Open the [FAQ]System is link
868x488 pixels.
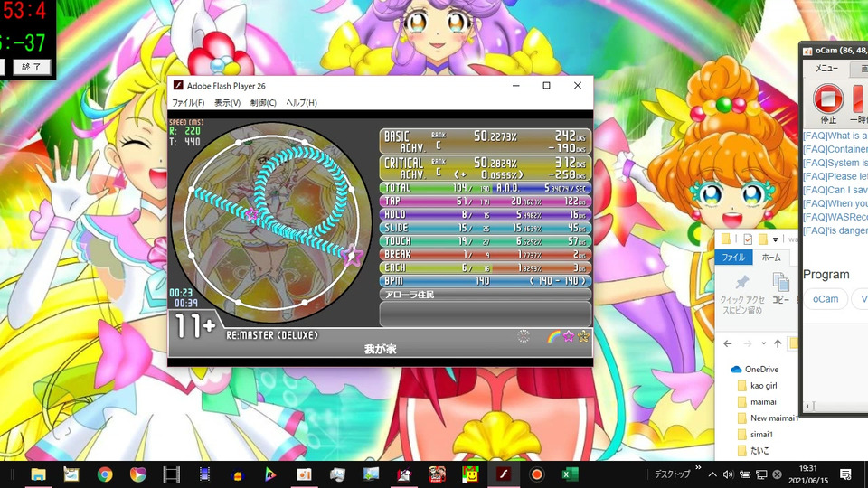tap(835, 163)
